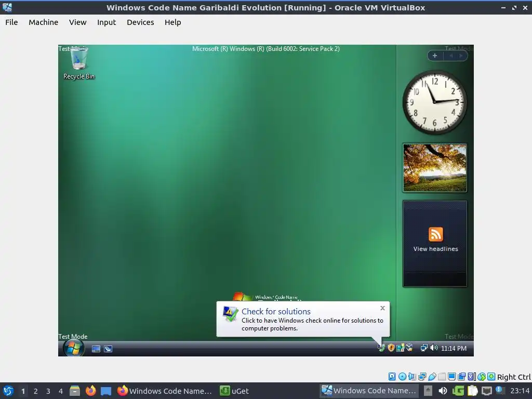The height and width of the screenshot is (399, 532).
Task: Click the 11:14 PM guest clock
Action: (454, 349)
